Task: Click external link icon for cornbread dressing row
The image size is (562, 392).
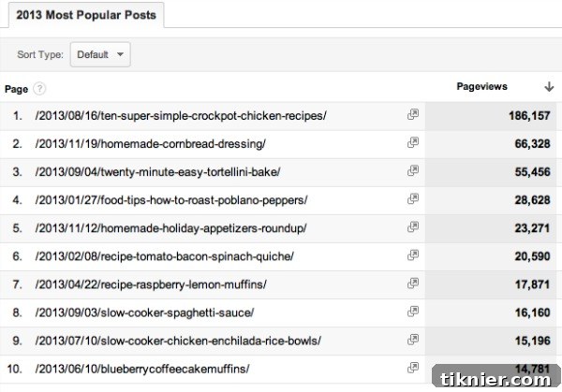Action: click(x=412, y=143)
